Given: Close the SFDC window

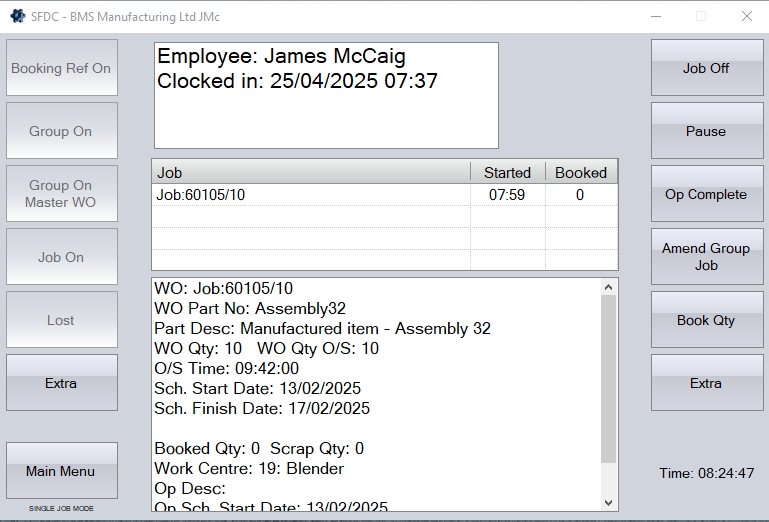Looking at the screenshot, I should click(746, 16).
